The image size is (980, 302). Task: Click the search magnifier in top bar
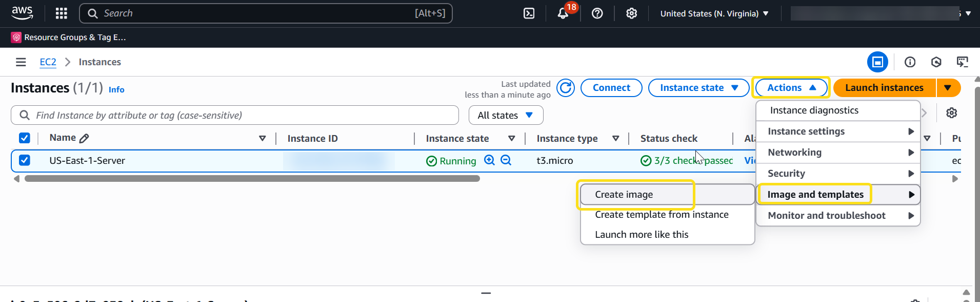coord(93,13)
